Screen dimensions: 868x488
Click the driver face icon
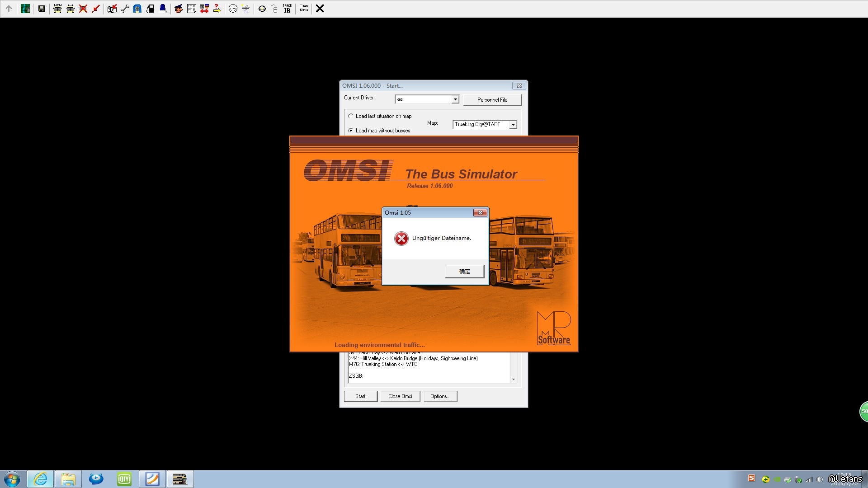pos(179,9)
